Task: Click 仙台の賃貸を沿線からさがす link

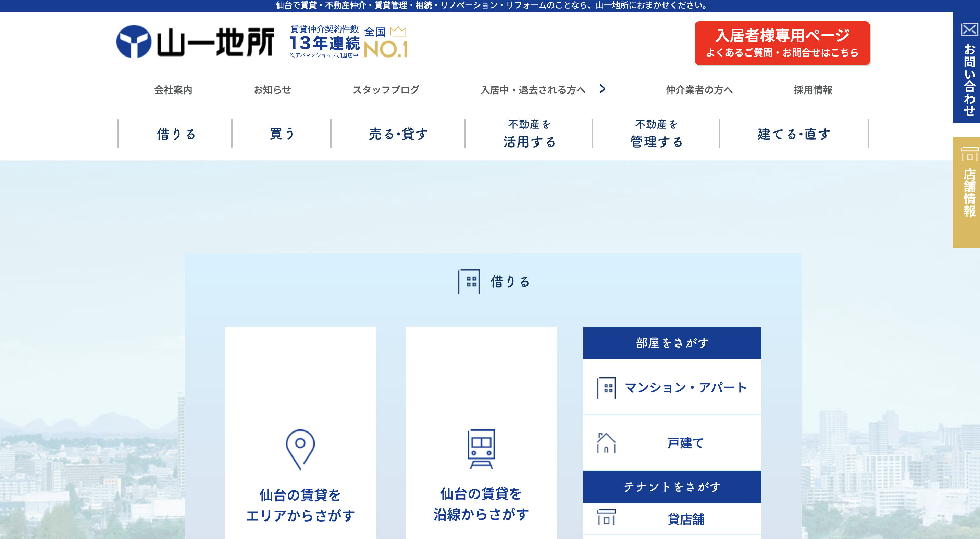Action: 481,504
